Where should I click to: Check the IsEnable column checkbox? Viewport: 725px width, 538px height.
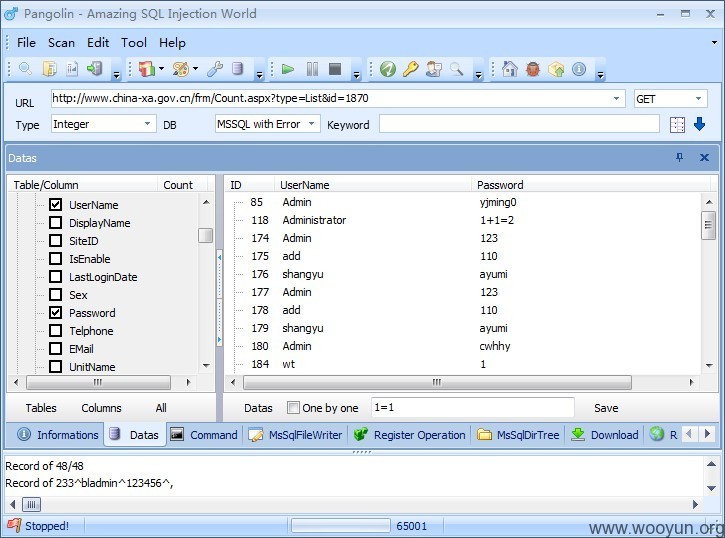click(x=55, y=258)
